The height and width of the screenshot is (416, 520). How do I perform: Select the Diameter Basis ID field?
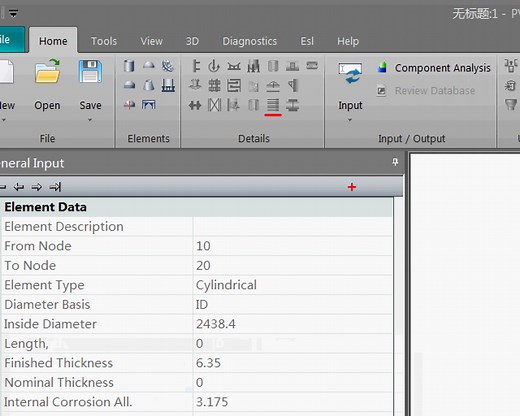[292, 304]
